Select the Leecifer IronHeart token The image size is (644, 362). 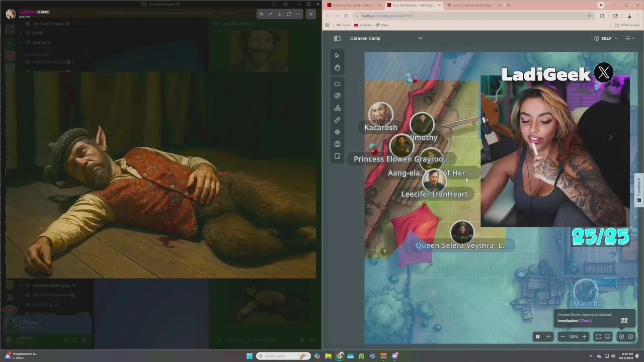click(x=434, y=180)
